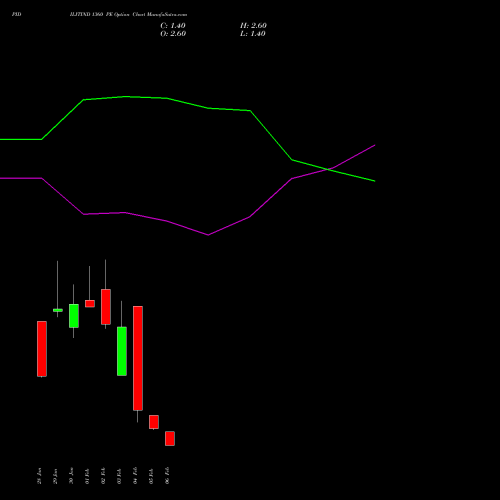Click the 06 Feb date label

pos(167,476)
